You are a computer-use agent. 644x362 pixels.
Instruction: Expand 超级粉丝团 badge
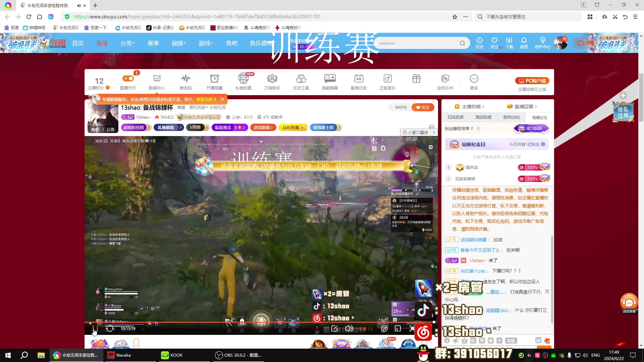point(136,127)
